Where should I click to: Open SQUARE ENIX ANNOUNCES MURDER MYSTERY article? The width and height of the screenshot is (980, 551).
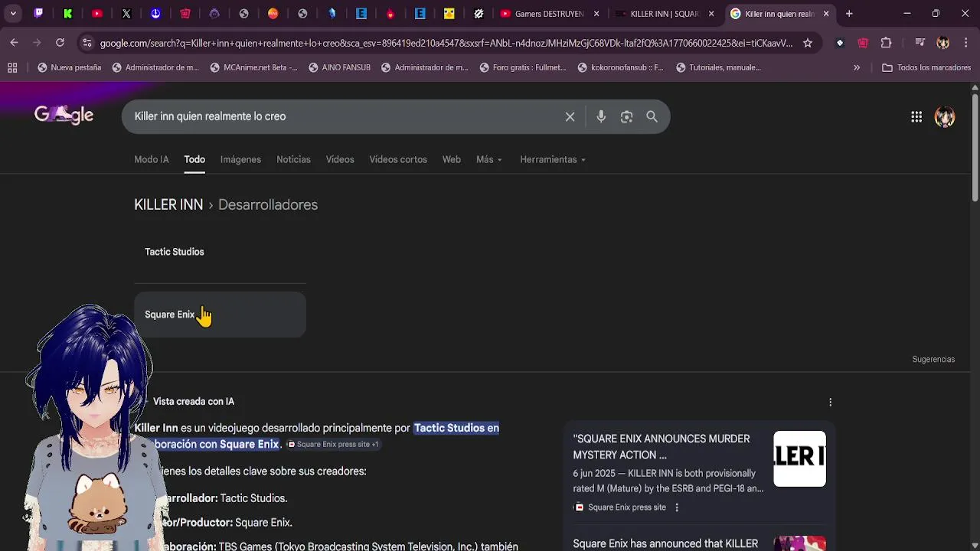[661, 447]
